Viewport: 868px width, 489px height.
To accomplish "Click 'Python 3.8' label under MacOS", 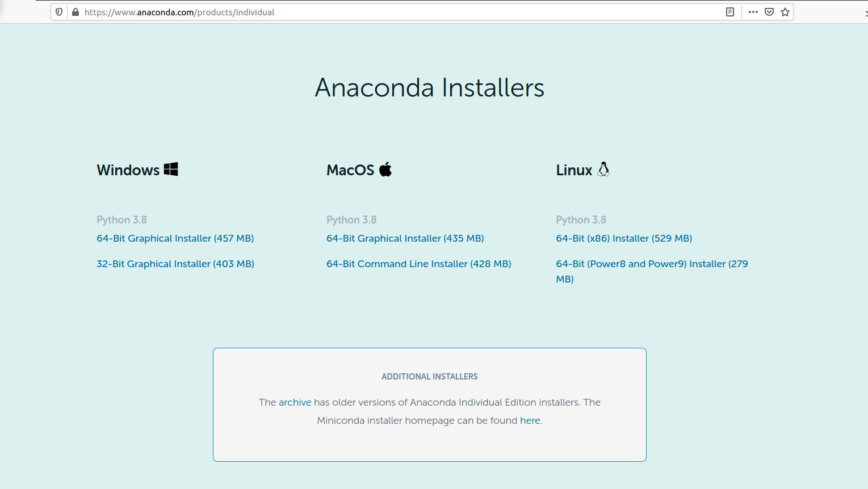I will click(x=351, y=220).
